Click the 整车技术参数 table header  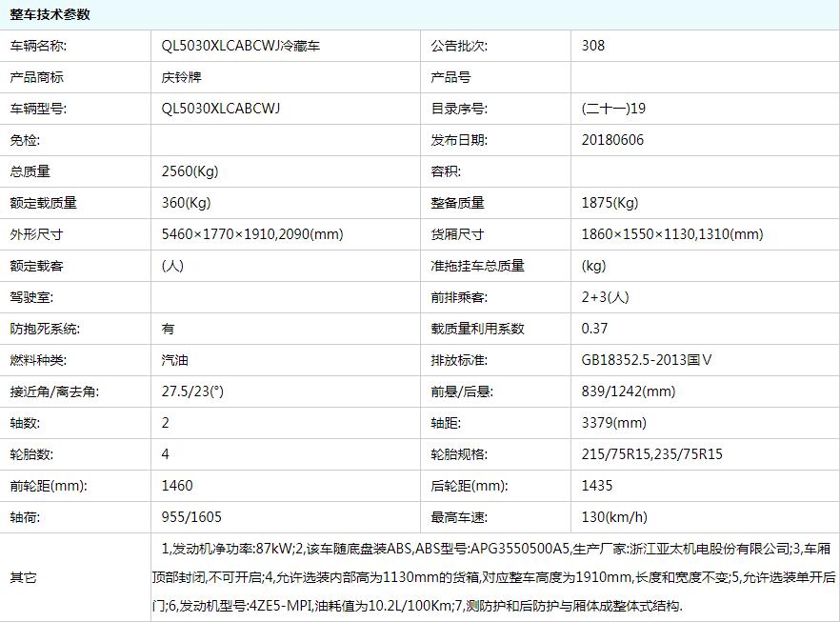pos(50,14)
